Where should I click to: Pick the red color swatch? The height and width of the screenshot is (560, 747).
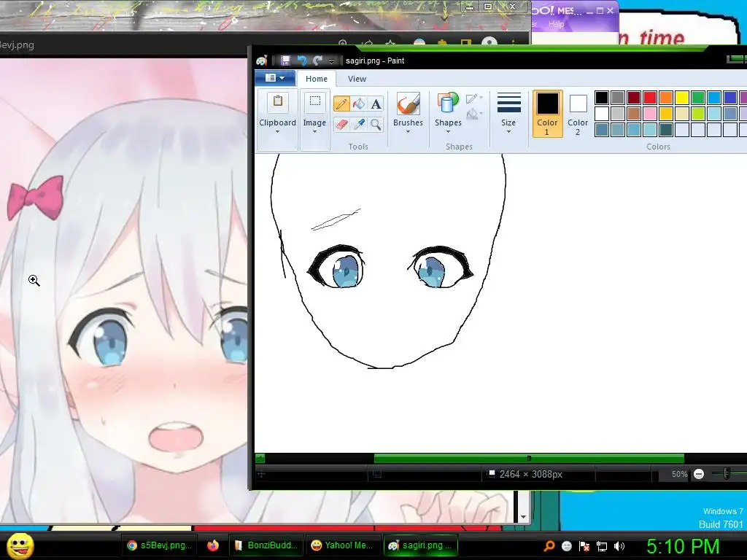[x=650, y=98]
